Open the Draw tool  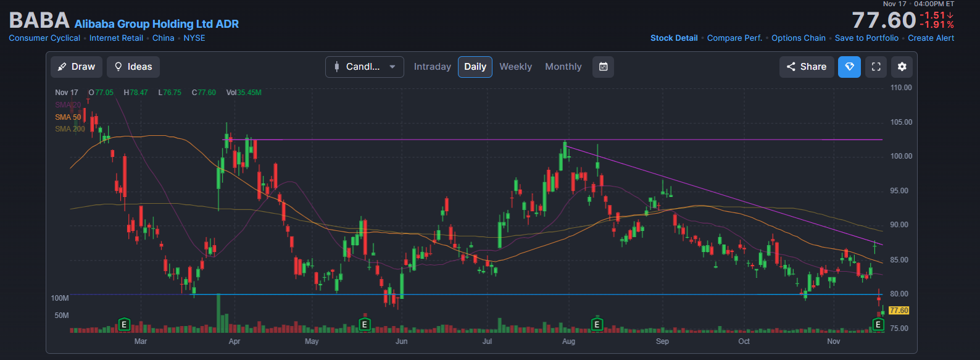pos(77,67)
